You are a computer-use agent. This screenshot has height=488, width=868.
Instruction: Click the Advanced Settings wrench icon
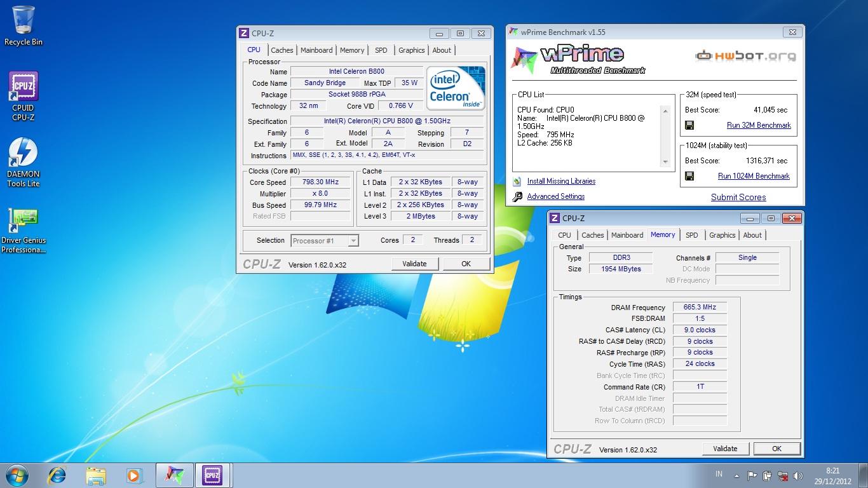point(517,197)
